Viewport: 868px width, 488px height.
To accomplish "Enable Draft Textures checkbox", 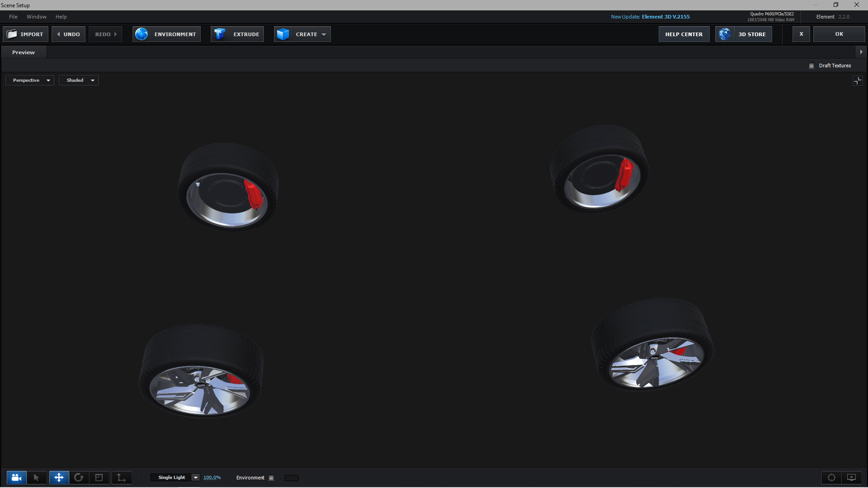I will pos(811,66).
